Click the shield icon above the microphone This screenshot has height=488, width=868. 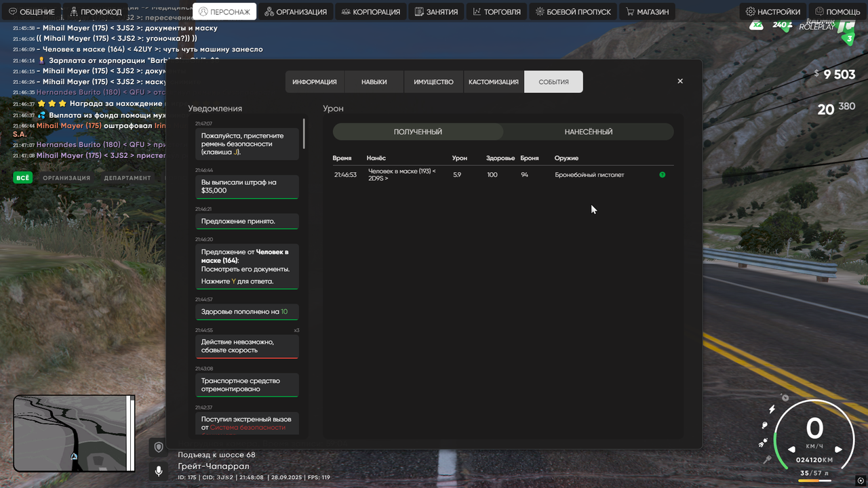[159, 447]
